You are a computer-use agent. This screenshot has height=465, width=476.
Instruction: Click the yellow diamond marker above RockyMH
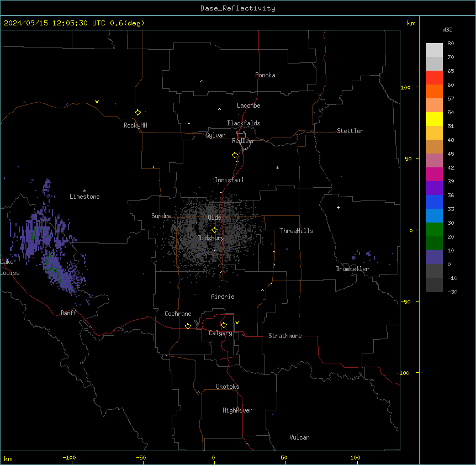point(137,113)
